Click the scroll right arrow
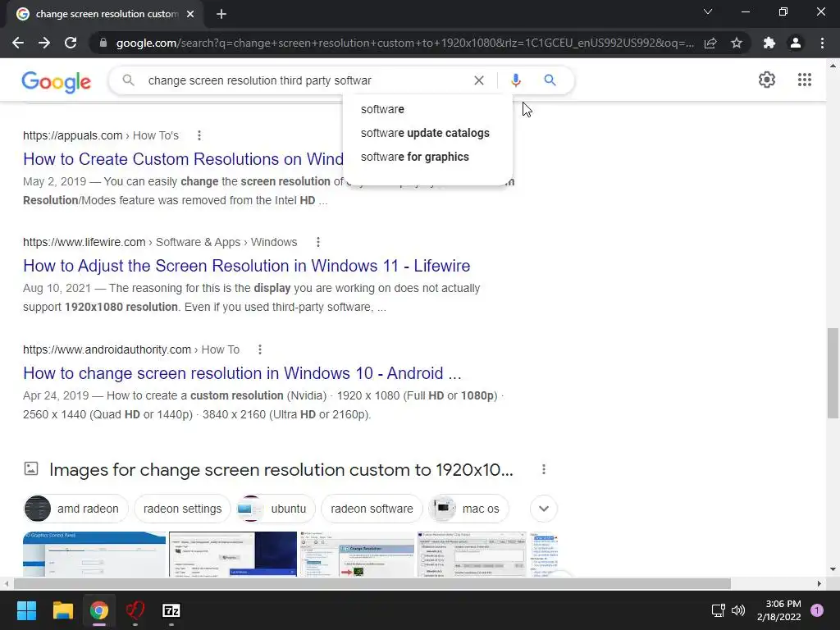 click(x=819, y=583)
